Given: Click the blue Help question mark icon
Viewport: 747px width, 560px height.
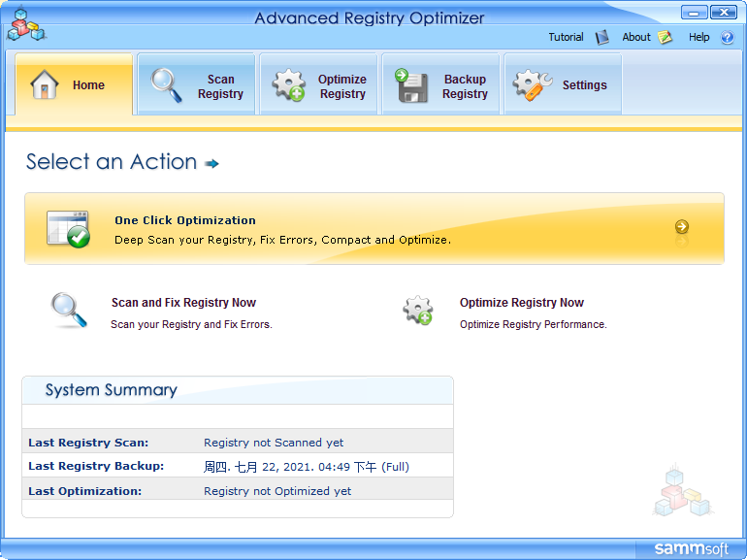Looking at the screenshot, I should tap(727, 37).
